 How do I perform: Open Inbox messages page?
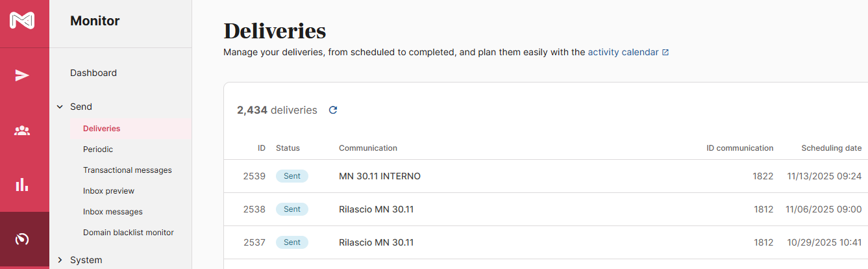pos(112,212)
